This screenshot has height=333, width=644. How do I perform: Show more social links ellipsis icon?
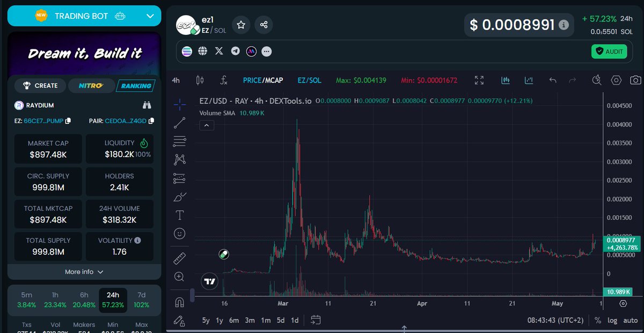(x=267, y=51)
